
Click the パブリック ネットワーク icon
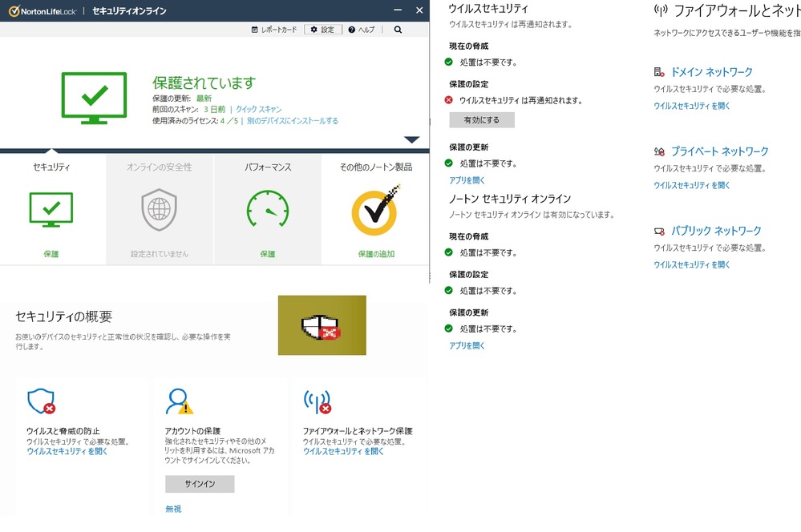(x=659, y=232)
